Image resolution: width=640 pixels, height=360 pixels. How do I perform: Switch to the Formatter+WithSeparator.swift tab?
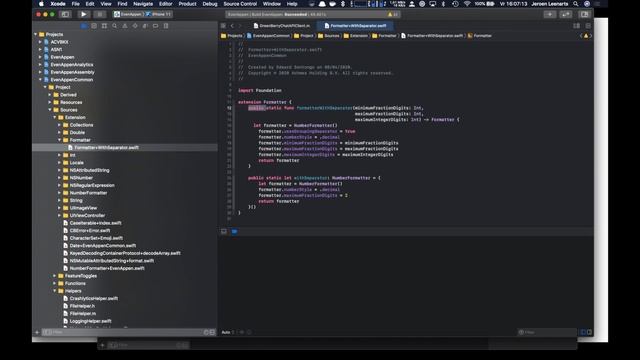[x=356, y=26]
